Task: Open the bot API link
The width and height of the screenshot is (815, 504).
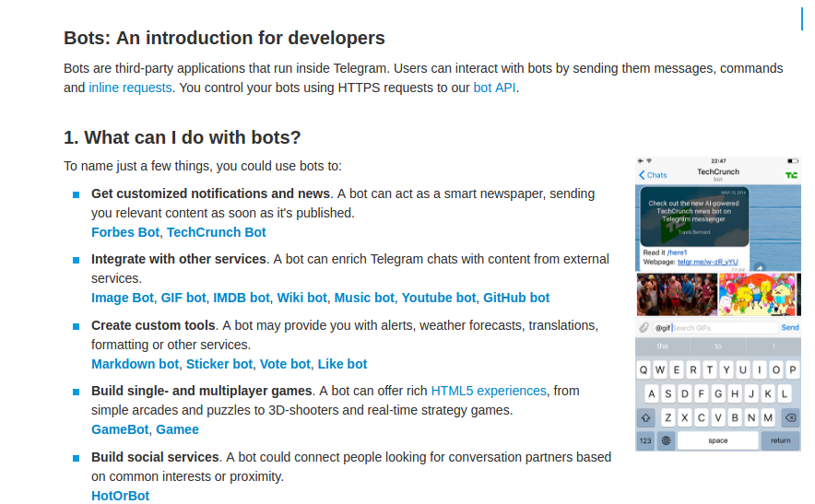Action: click(x=494, y=88)
